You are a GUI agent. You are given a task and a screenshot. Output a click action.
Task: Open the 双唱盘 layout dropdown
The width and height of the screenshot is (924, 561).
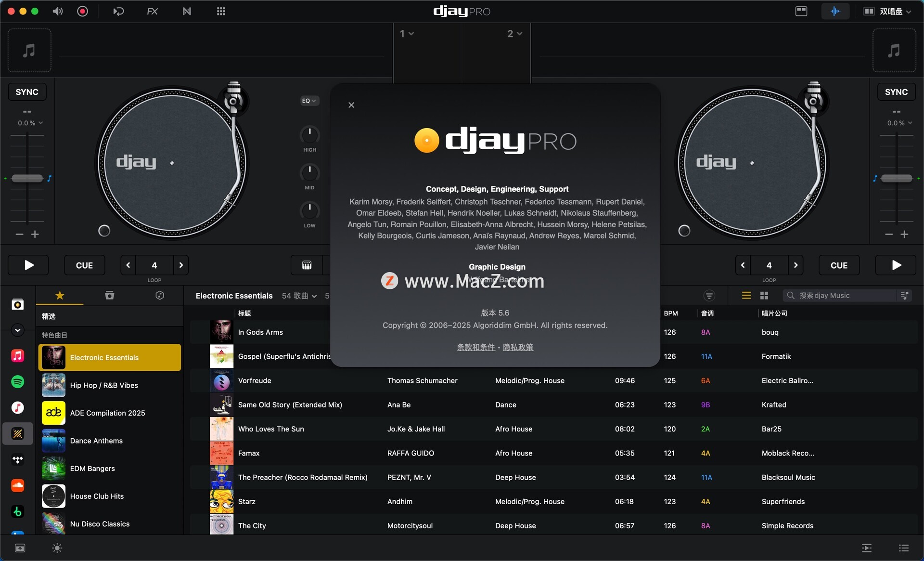890,11
